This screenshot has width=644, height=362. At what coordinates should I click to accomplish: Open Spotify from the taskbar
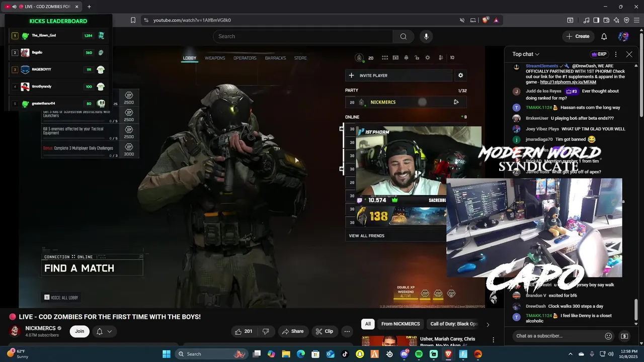tap(419, 354)
